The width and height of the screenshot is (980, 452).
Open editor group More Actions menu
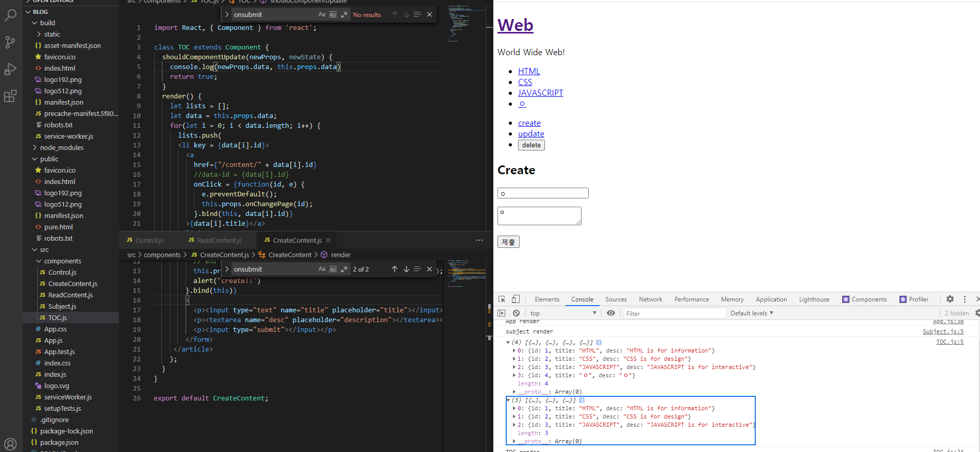click(479, 240)
